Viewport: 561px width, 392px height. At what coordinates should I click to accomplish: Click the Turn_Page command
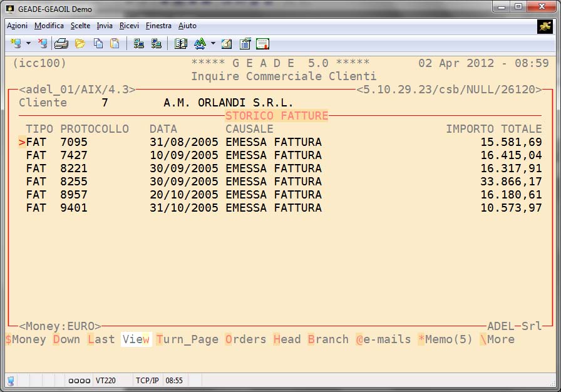click(187, 339)
